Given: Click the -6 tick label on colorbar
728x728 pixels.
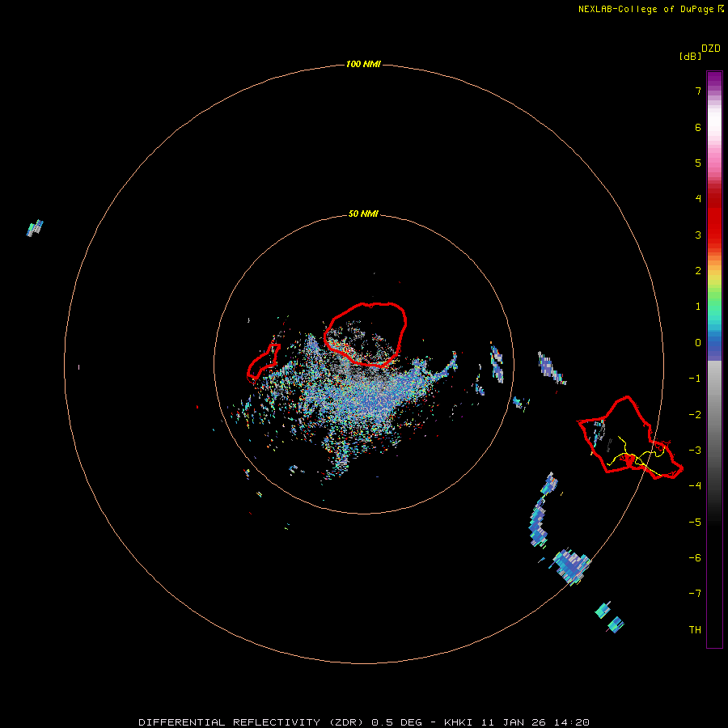Looking at the screenshot, I should 695,558.
